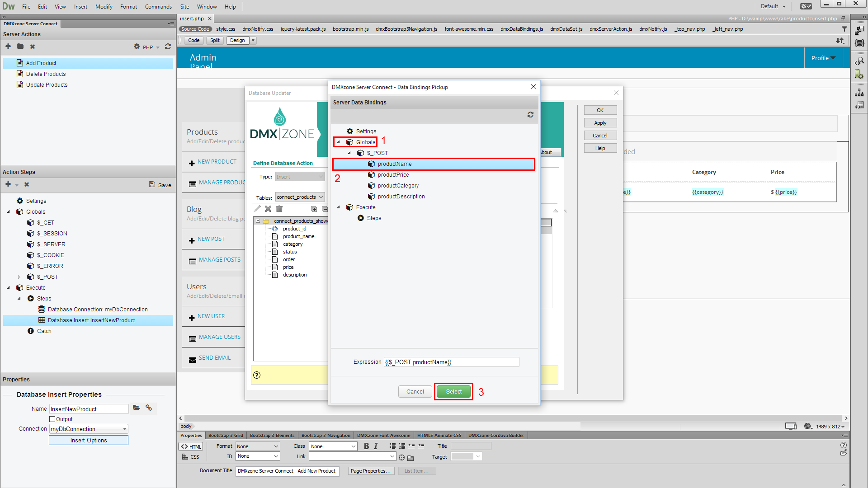
Task: Click the refresh icon in Server Actions toolbar
Action: click(x=168, y=47)
